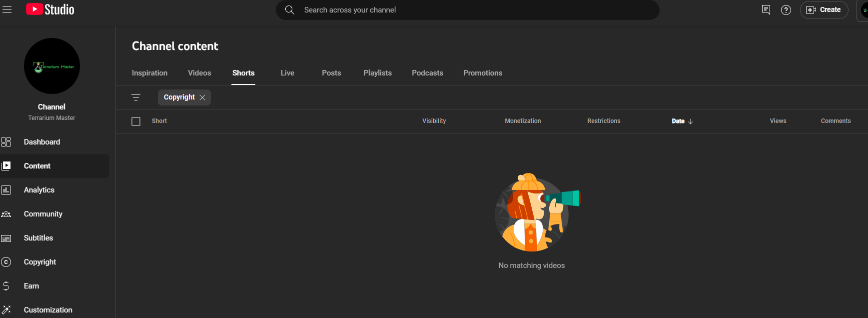Click the Customization magic wand icon

pyautogui.click(x=6, y=310)
